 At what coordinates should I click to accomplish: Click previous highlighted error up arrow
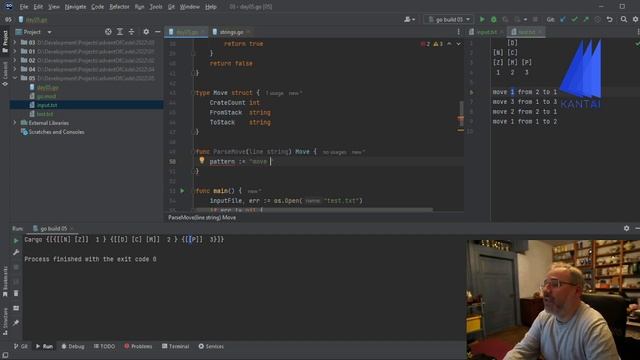tap(449, 44)
